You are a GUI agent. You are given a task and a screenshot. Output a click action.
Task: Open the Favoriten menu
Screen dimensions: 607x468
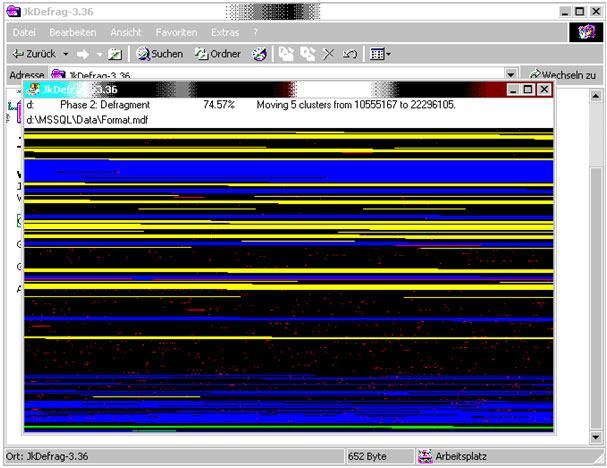[x=176, y=33]
